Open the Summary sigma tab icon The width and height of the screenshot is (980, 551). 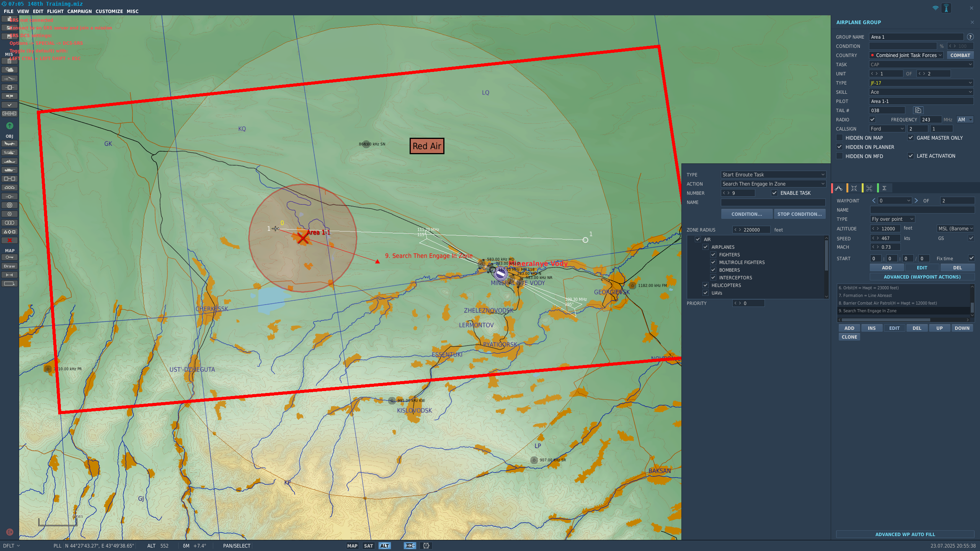click(x=884, y=188)
